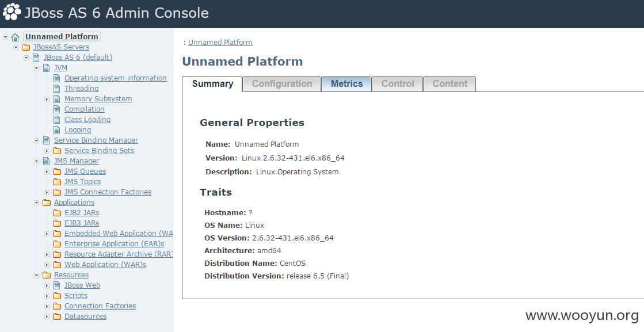The height and width of the screenshot is (332, 644).
Task: Open the Configuration tab
Action: pyautogui.click(x=282, y=83)
